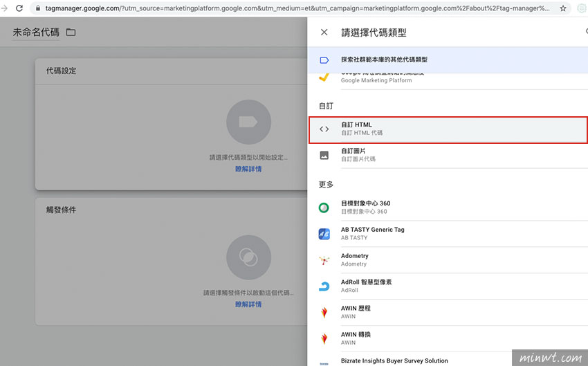Select AdRoll 智慧型像素 tag type
Screen dimensions: 588x366
point(448,286)
